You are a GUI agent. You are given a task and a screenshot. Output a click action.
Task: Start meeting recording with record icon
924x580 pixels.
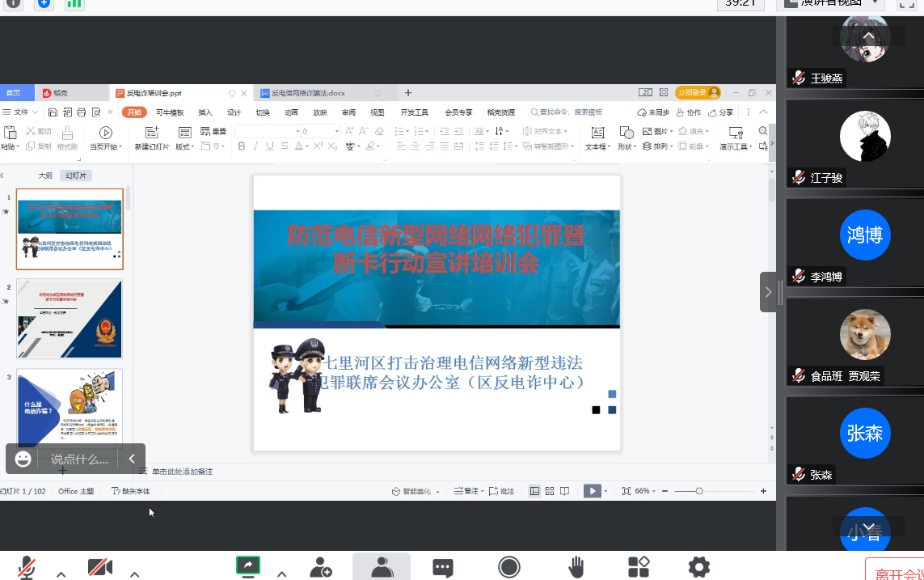[x=509, y=567]
